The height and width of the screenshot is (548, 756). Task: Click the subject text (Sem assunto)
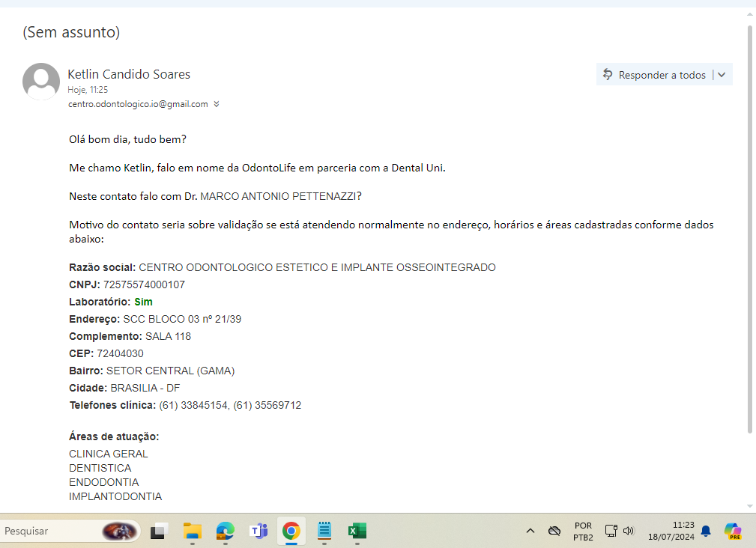tap(71, 31)
